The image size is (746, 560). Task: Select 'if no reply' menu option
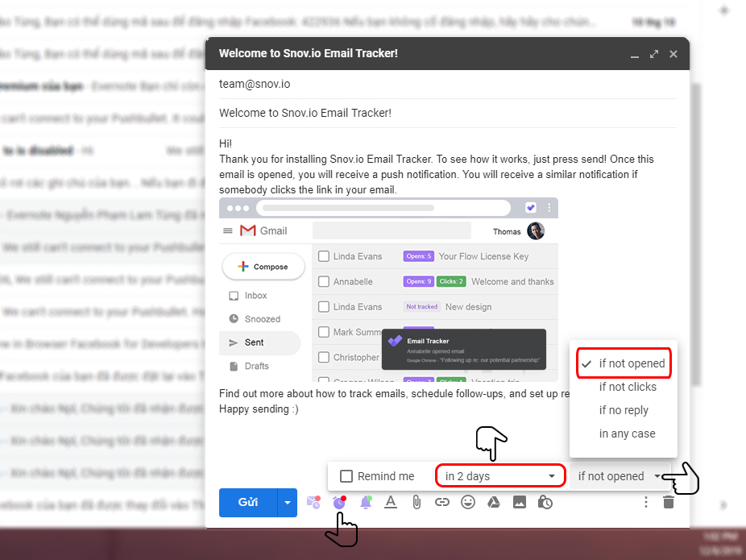pos(624,410)
